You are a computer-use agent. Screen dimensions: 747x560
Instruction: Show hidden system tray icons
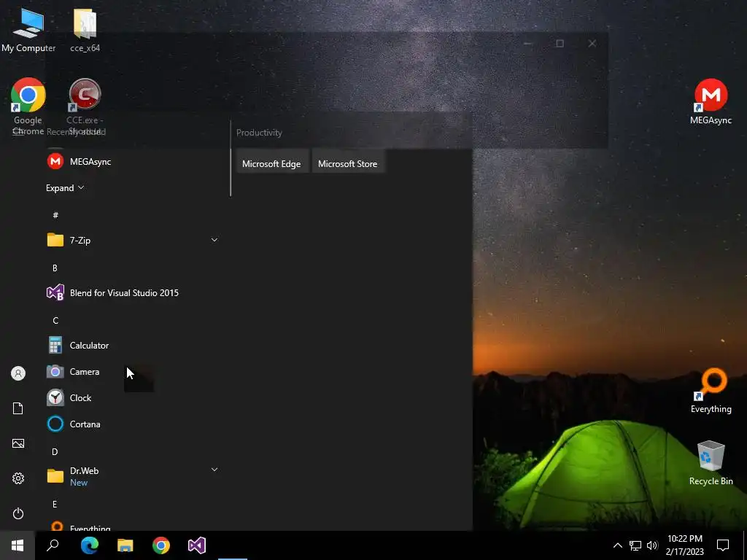click(x=617, y=545)
